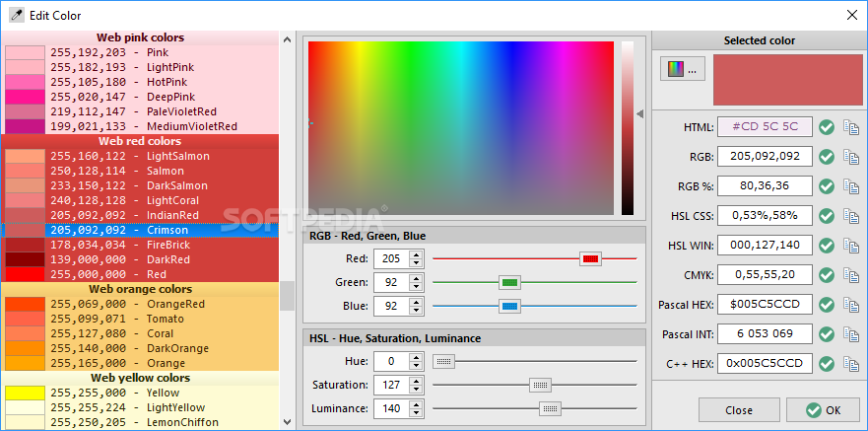The height and width of the screenshot is (431, 868).
Task: Pick the LightSalmon color entry
Action: 140,156
